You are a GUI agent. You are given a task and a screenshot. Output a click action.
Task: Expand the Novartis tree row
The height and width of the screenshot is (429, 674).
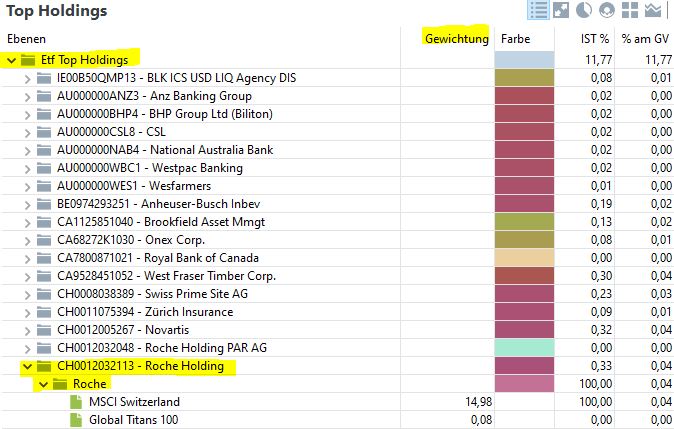[x=27, y=330]
